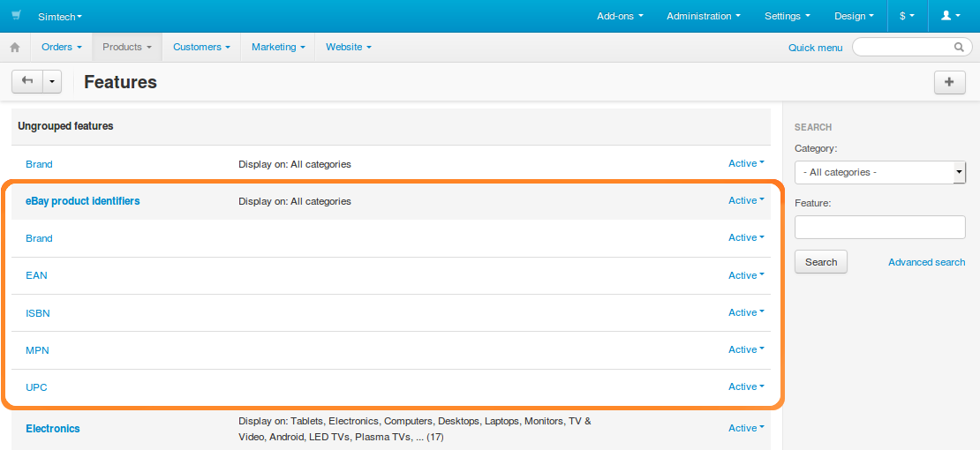Open the ISBN feature
This screenshot has width=980, height=450.
(37, 313)
